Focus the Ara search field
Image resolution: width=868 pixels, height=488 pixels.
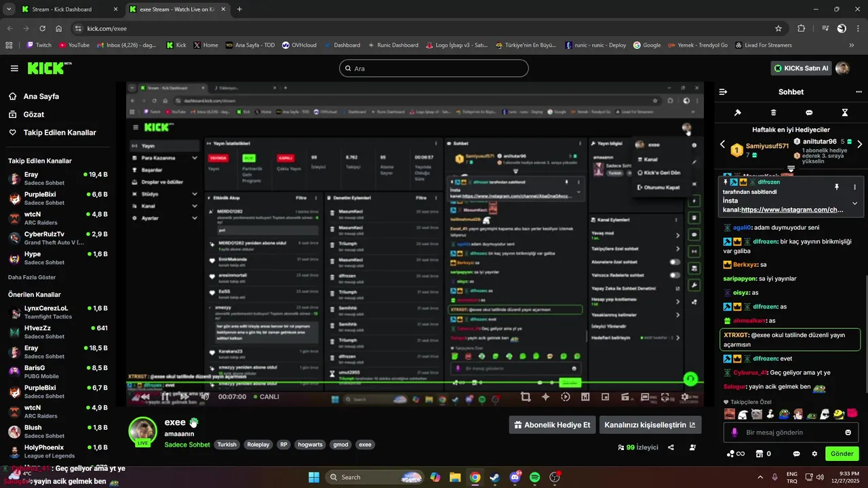tap(434, 68)
